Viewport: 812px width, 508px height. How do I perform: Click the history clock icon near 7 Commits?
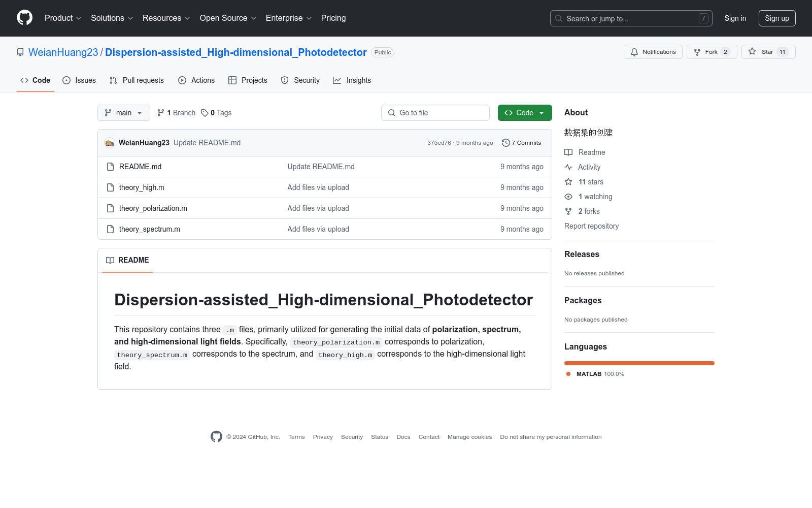[505, 143]
